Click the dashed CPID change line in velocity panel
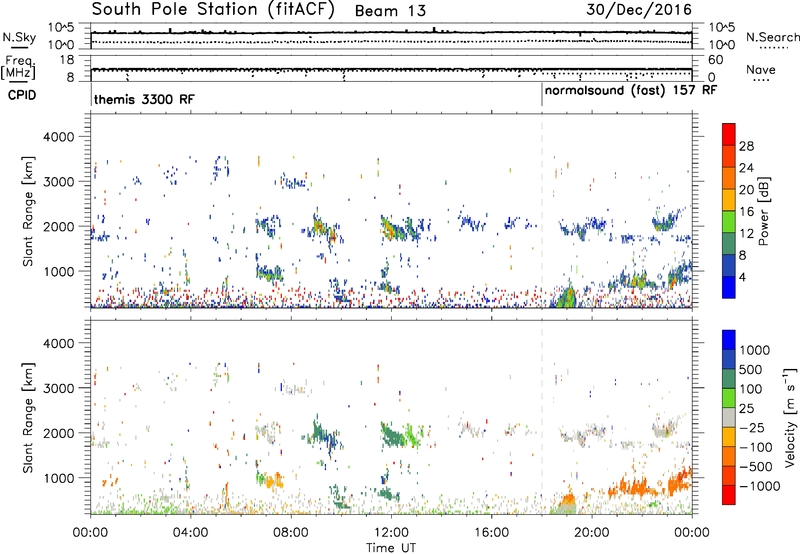Image resolution: width=800 pixels, height=554 pixels. click(542, 417)
